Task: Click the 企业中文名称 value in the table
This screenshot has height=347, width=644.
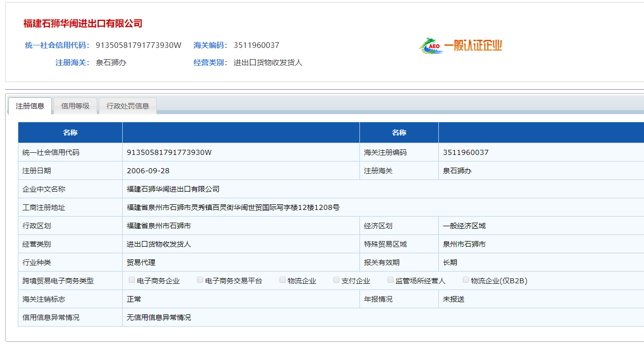Action: pyautogui.click(x=173, y=189)
